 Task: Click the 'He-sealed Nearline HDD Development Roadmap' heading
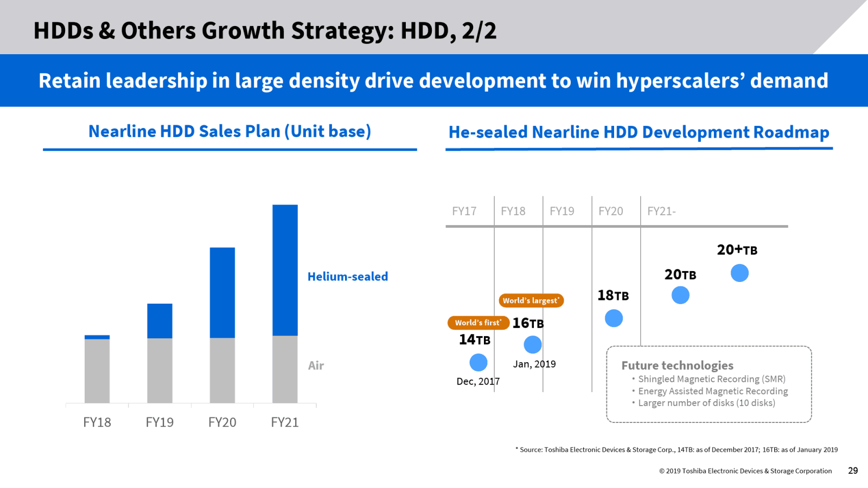(x=639, y=132)
